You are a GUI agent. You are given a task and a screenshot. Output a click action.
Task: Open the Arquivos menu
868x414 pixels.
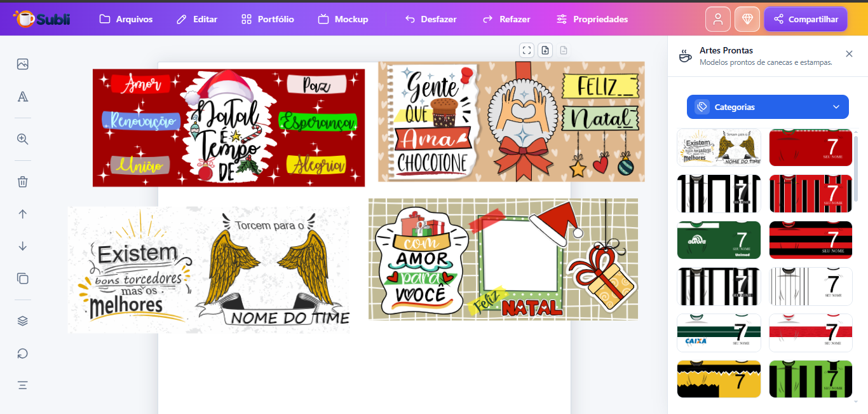[126, 19]
